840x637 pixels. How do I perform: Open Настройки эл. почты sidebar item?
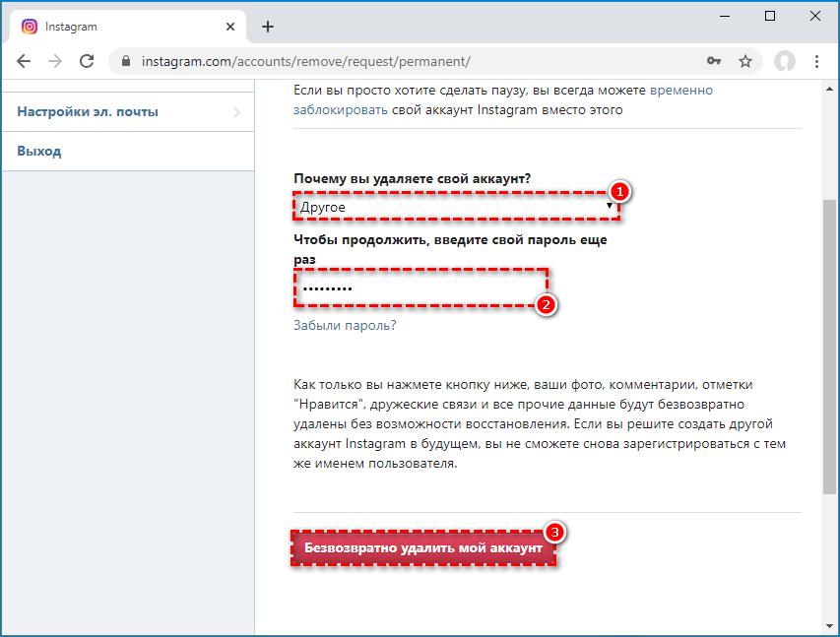click(127, 112)
